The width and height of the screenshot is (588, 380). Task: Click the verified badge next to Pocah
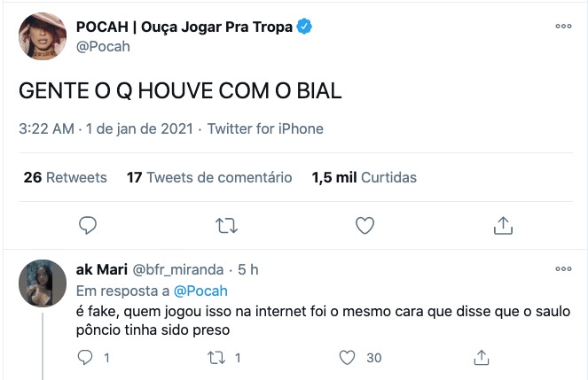click(304, 27)
